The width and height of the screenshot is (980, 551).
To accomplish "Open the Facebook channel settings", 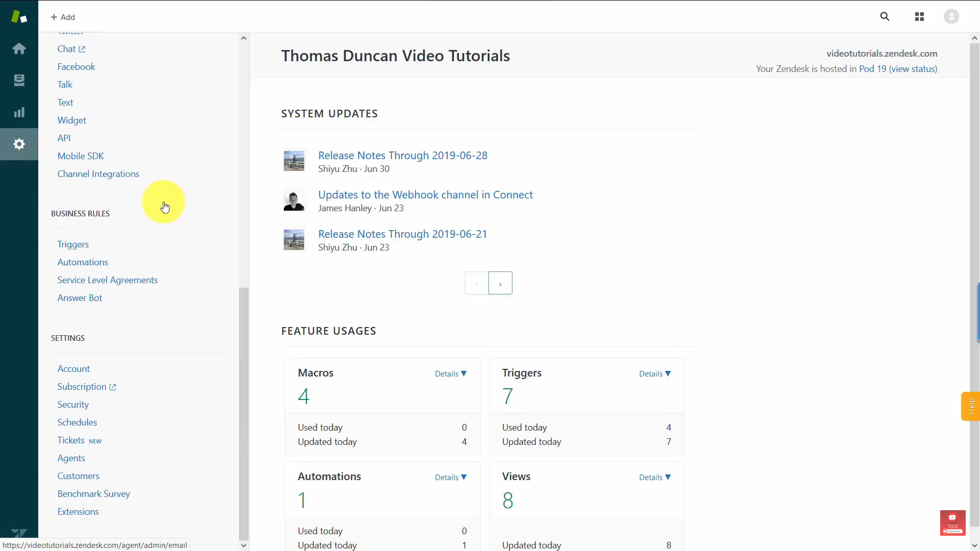I will 76,67.
